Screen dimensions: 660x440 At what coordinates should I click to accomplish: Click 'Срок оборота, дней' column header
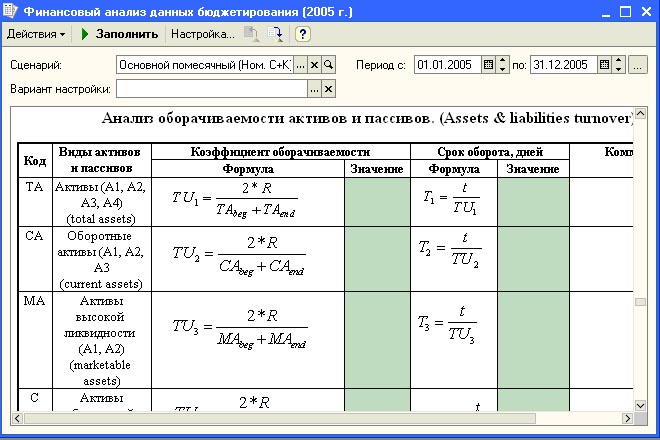(490, 152)
